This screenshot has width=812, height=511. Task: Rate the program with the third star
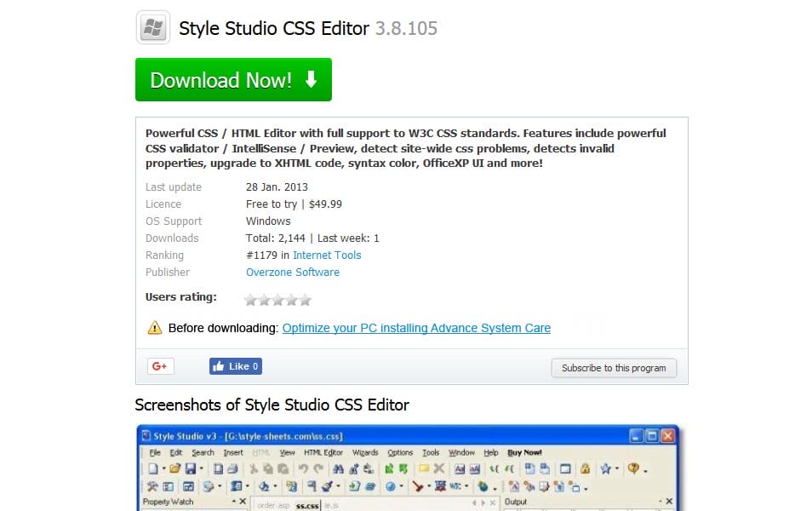tap(278, 300)
